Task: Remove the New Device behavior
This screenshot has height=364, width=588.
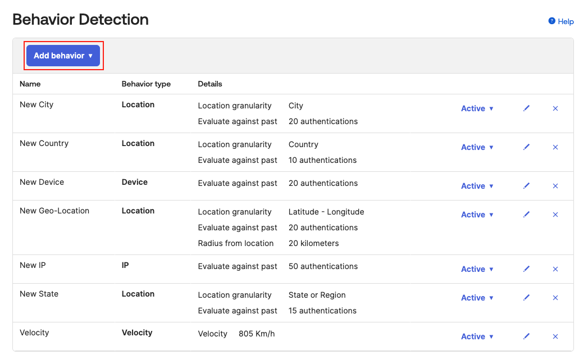Action: point(555,186)
